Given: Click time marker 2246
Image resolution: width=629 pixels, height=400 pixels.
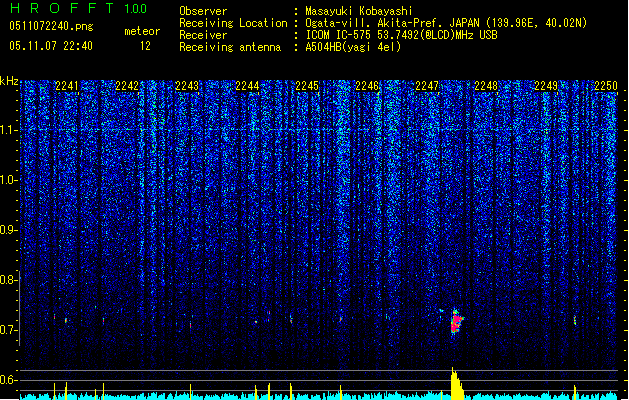Looking at the screenshot, I should [x=367, y=86].
